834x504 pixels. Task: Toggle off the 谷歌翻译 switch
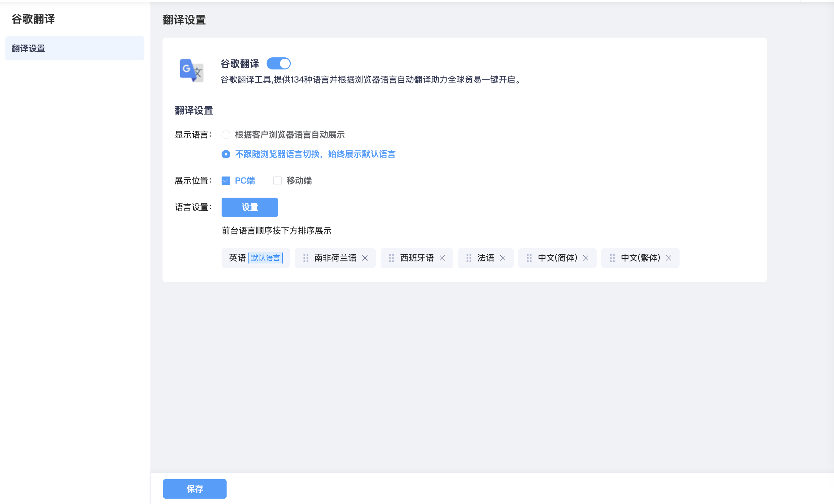click(279, 63)
